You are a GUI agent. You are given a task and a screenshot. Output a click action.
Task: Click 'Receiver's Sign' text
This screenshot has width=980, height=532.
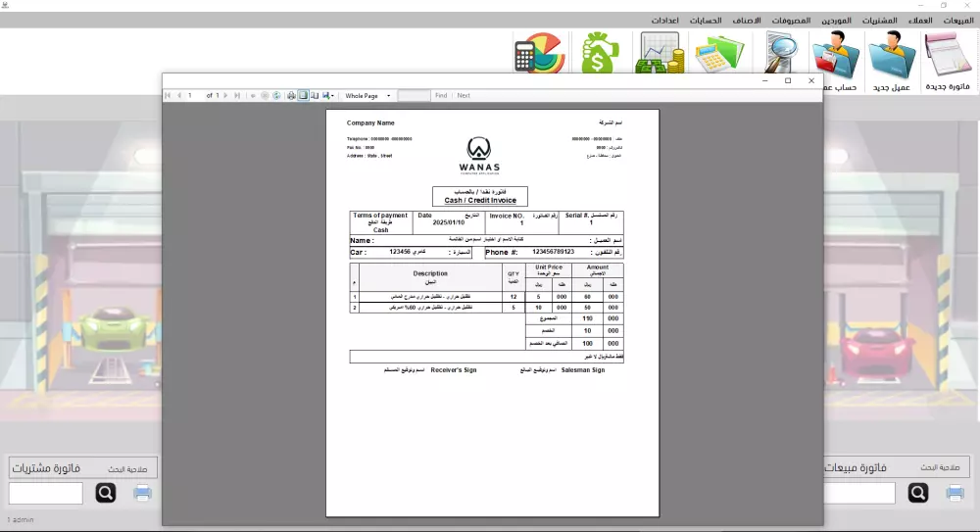coord(454,370)
